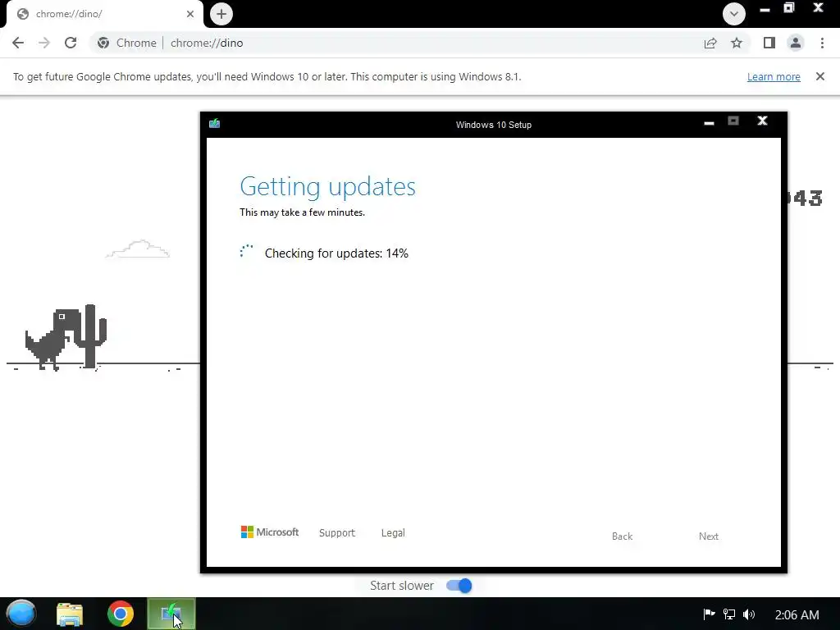
Task: Open the Chrome profile avatar
Action: (796, 43)
